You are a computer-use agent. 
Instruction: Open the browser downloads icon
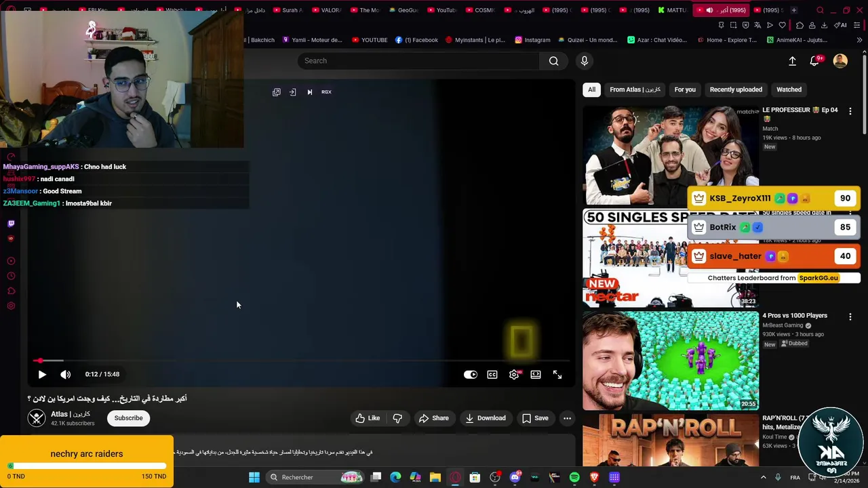824,25
